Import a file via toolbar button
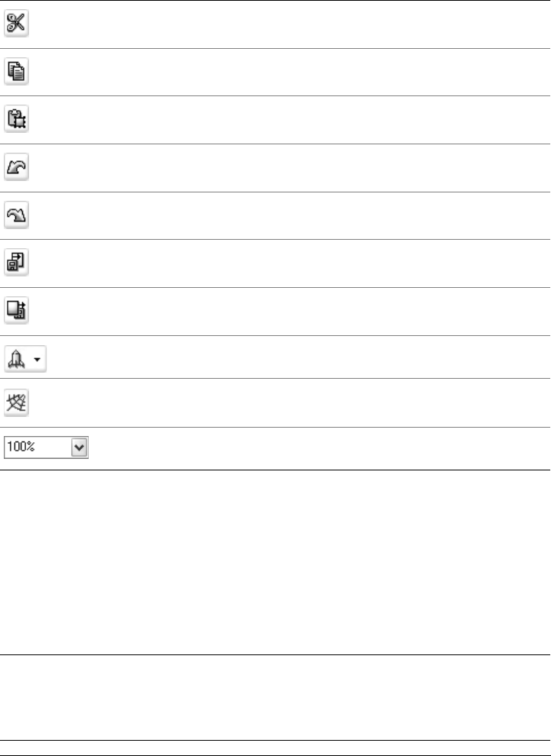The width and height of the screenshot is (551, 756). tap(16, 262)
